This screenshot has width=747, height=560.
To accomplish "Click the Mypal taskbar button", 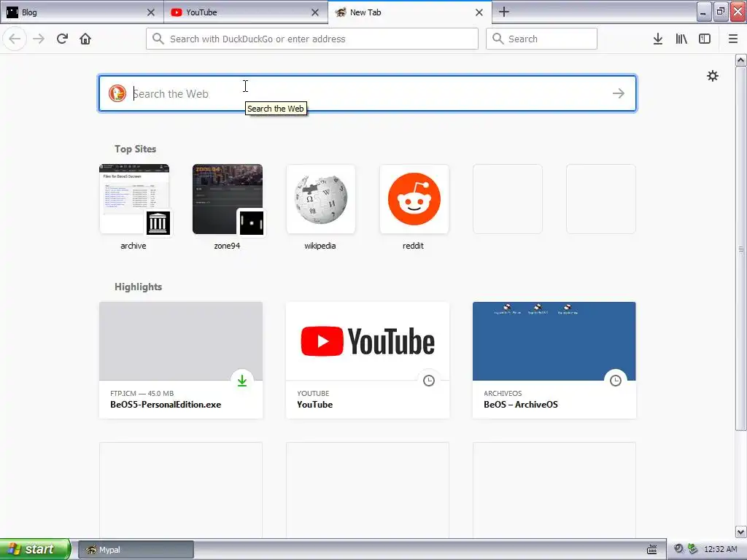I will tap(136, 550).
